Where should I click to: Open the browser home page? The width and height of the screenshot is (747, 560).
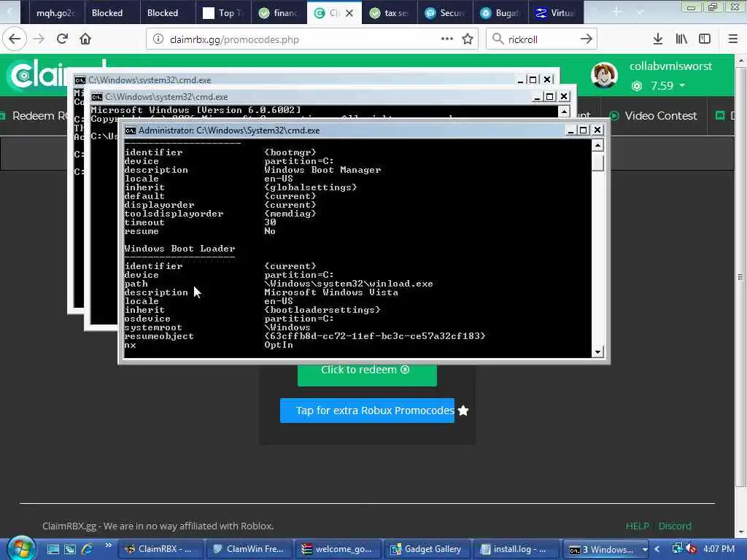click(85, 39)
